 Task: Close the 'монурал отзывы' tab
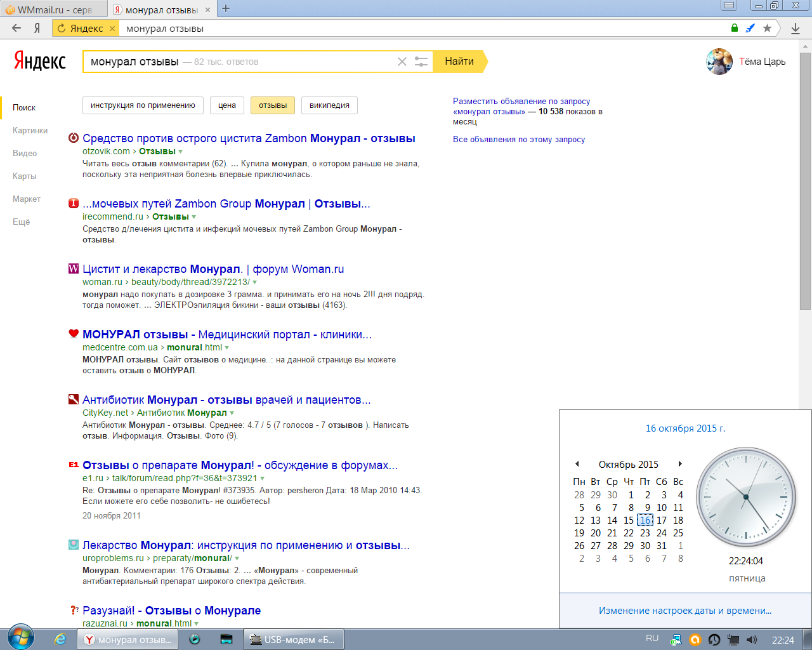pyautogui.click(x=207, y=10)
